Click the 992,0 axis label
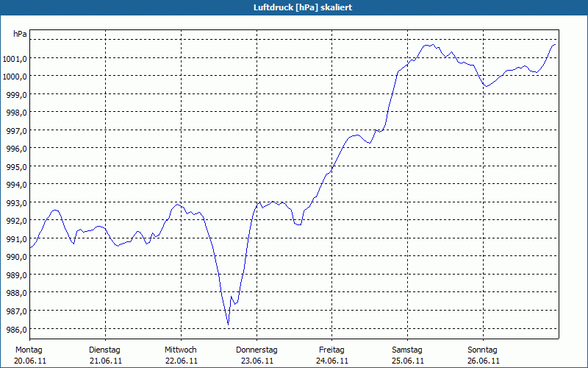588x368 pixels. point(16,221)
